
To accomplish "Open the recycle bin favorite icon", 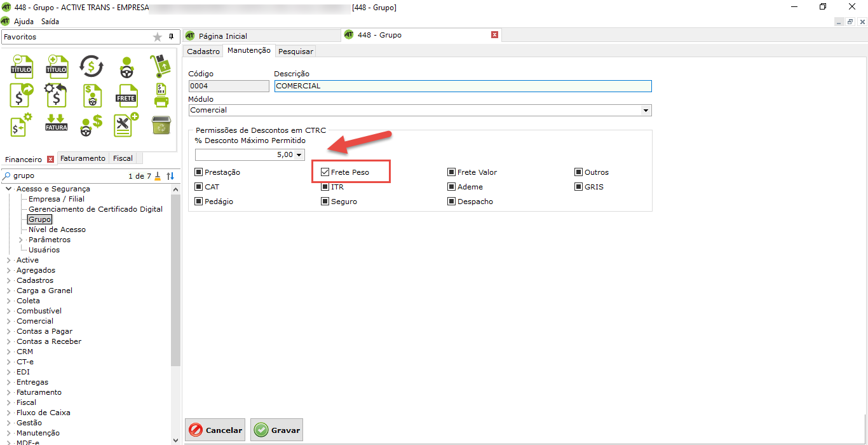I will tap(161, 125).
